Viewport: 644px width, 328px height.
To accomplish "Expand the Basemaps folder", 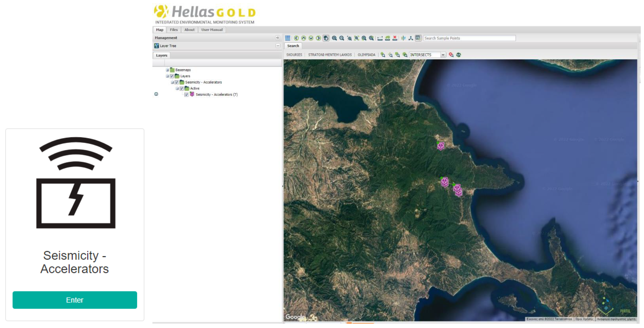I will (x=167, y=70).
